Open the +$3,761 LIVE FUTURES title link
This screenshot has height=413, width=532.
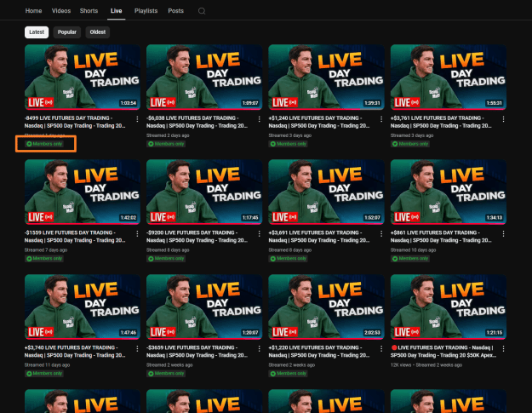(441, 122)
